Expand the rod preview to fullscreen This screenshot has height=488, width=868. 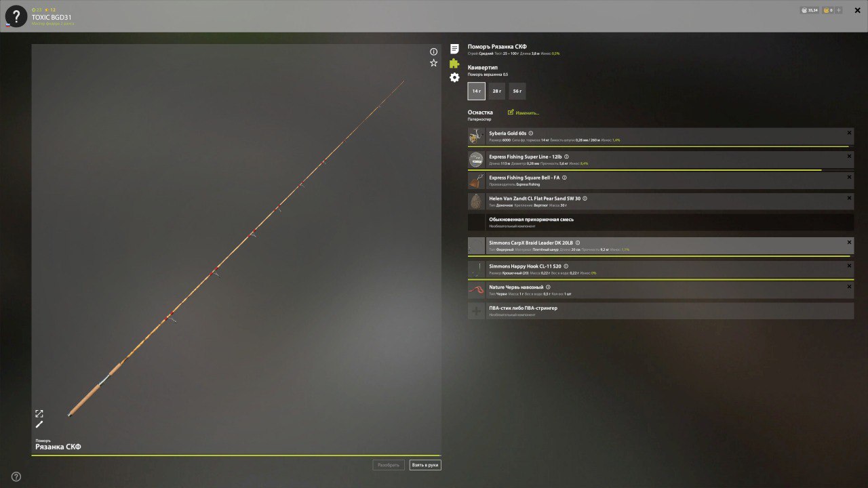coord(39,413)
